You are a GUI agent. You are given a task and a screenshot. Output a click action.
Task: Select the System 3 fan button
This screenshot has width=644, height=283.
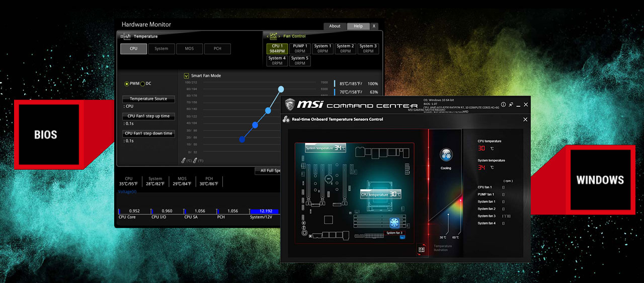coord(368,48)
